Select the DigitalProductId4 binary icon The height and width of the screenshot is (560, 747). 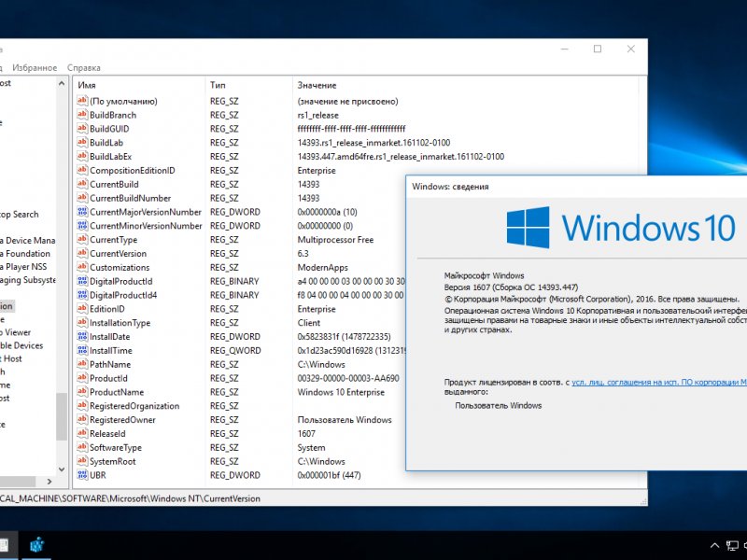point(82,295)
